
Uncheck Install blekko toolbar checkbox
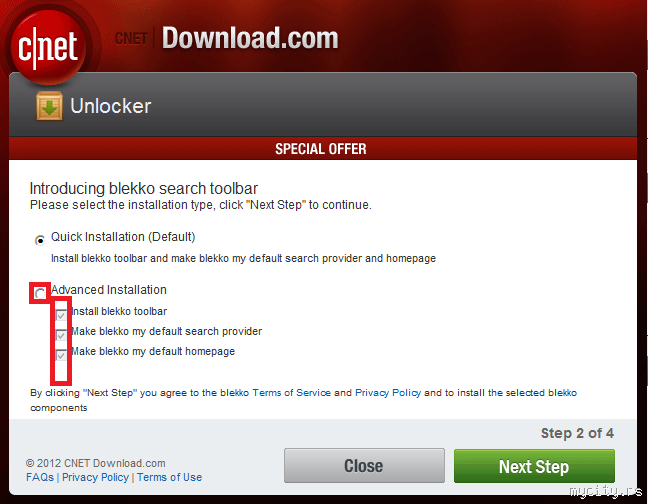pyautogui.click(x=61, y=315)
